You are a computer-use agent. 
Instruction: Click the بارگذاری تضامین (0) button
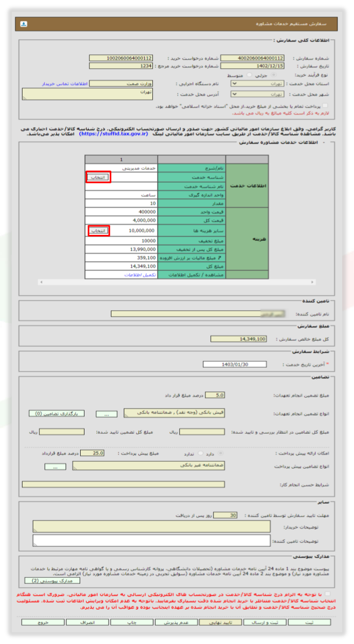[56, 413]
